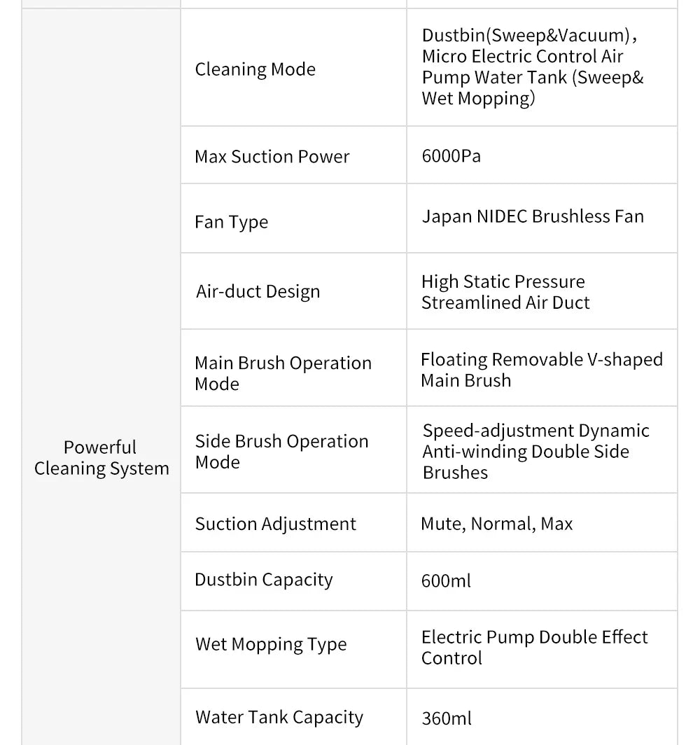Click the Dustbin Capacity label
This screenshot has height=745, width=700.
264,580
